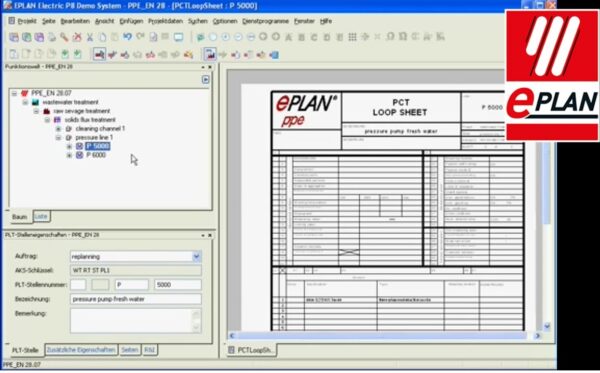Click the horizontal scrollbar left arrow
The width and height of the screenshot is (600, 373).
tap(232, 336)
